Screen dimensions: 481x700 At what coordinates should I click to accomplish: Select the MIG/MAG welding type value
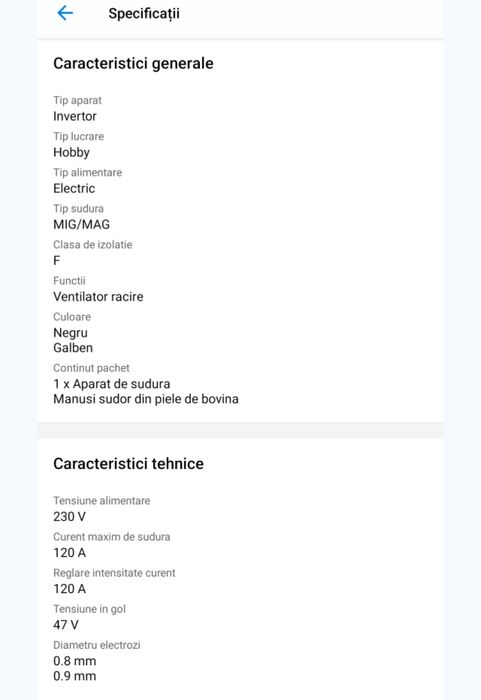click(81, 225)
